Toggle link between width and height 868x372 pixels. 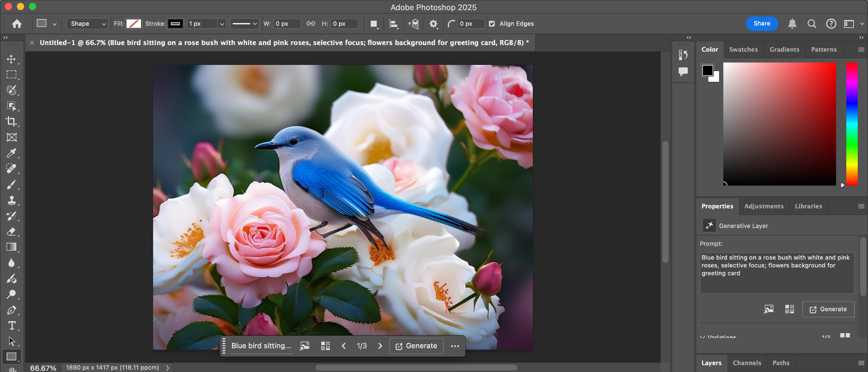[x=311, y=24]
